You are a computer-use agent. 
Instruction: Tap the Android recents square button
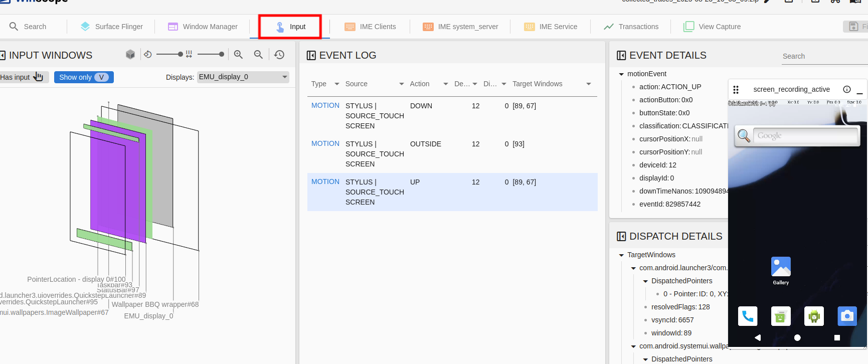(x=837, y=337)
